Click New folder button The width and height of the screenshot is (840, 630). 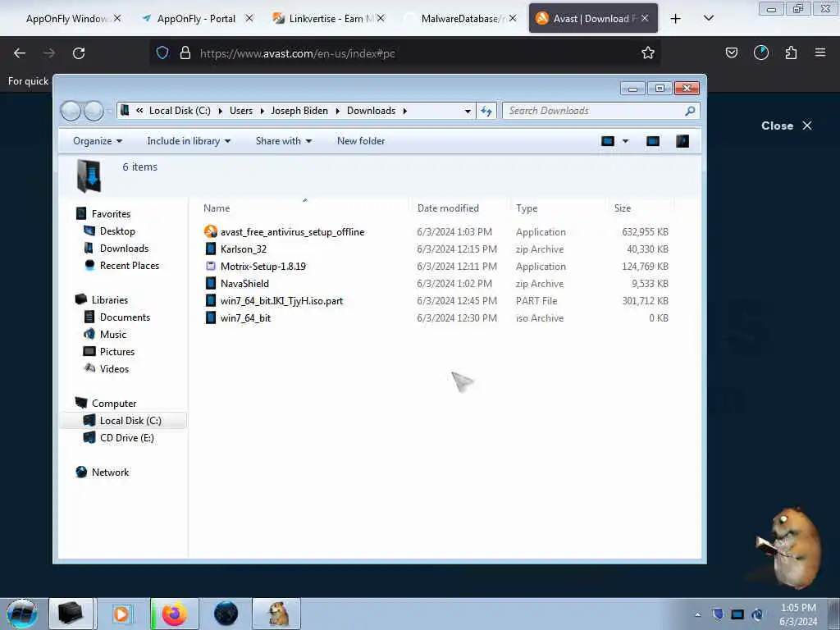[361, 141]
